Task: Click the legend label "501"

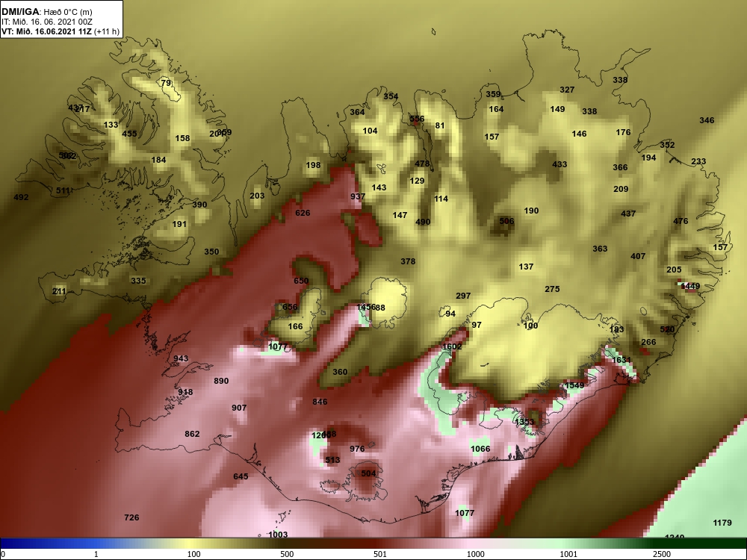Action: [380, 554]
